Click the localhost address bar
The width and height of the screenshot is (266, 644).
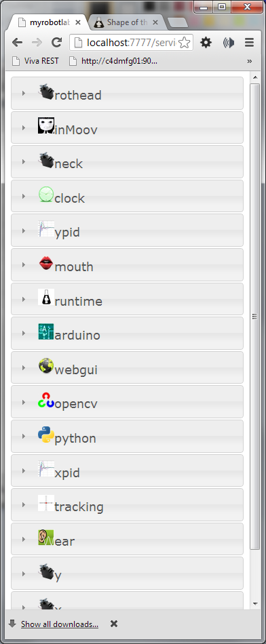click(x=132, y=42)
